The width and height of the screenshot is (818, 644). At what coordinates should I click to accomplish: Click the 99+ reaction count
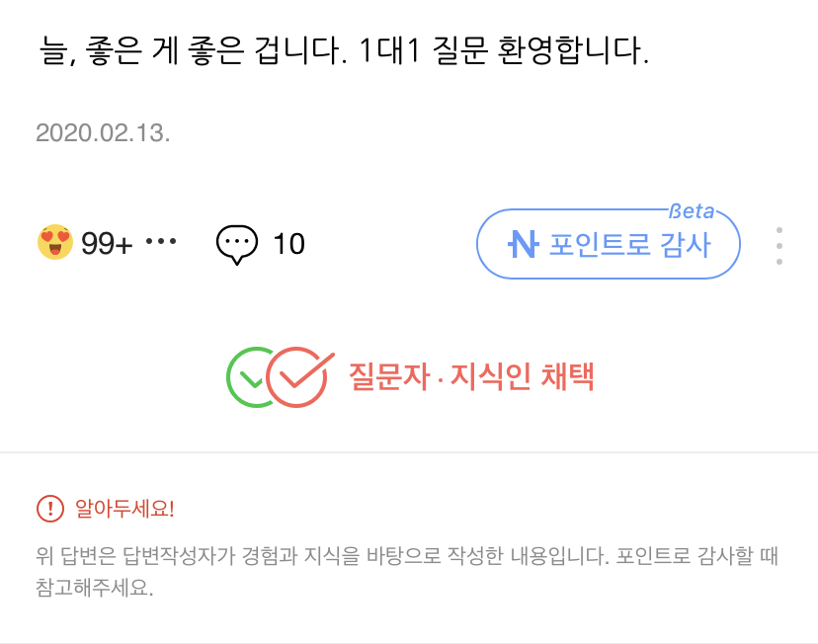(107, 244)
